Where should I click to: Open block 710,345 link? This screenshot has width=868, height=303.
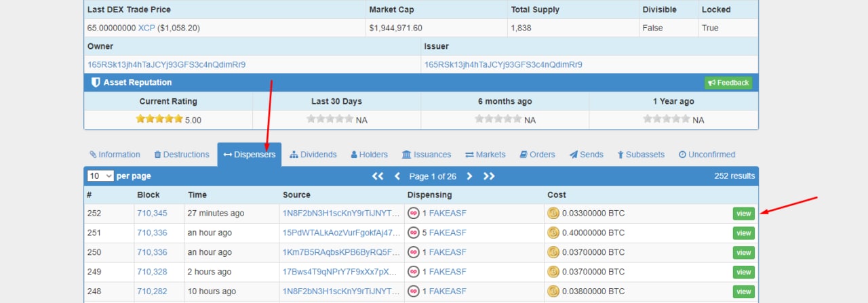pyautogui.click(x=152, y=213)
